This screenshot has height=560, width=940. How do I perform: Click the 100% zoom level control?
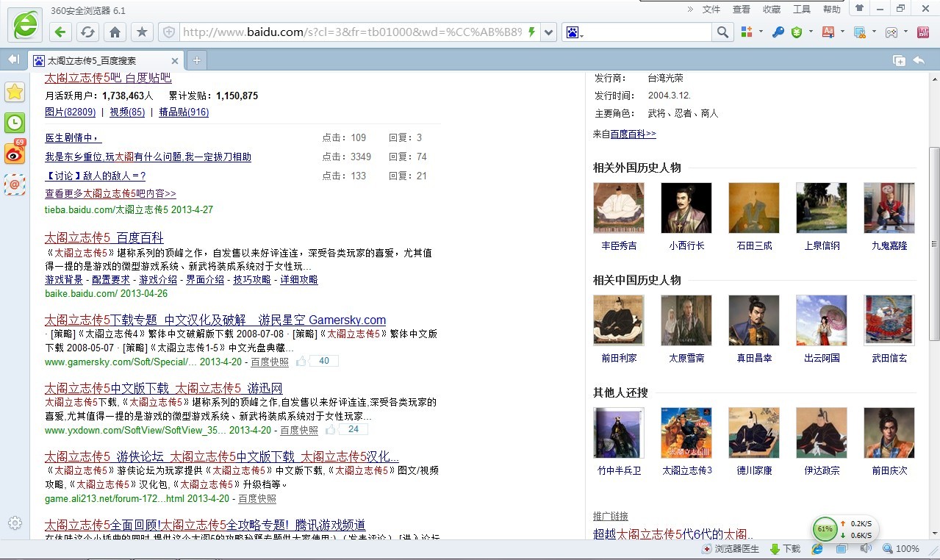[901, 549]
